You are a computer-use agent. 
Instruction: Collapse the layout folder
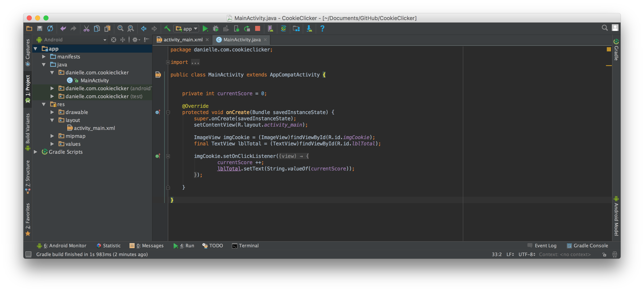point(52,120)
